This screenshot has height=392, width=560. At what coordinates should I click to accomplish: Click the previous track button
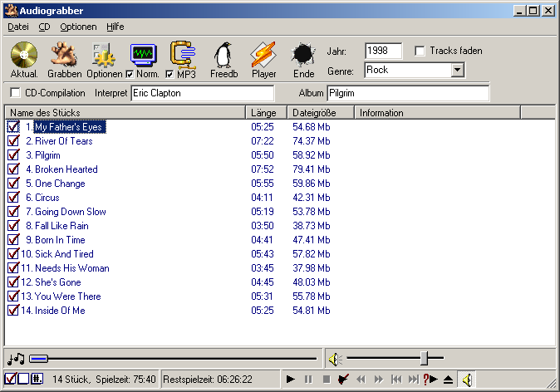point(396,380)
